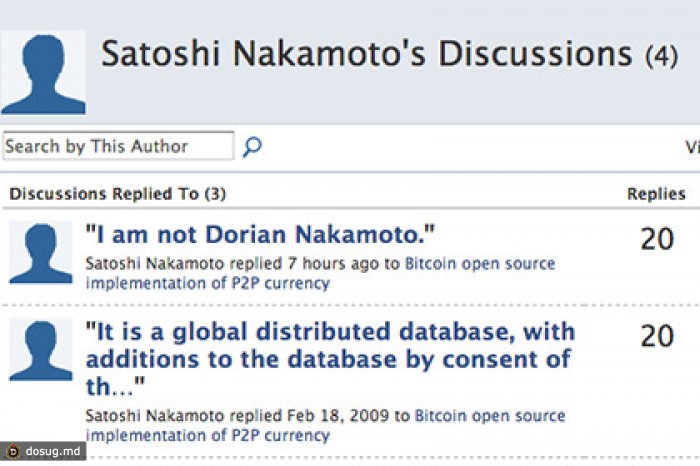Click reply count 20 for distributed database post
The image size is (700, 466).
tap(657, 336)
